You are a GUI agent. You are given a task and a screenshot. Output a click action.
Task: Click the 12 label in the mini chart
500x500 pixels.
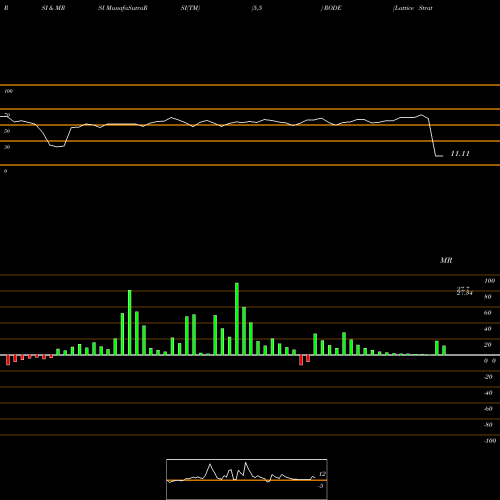322,474
